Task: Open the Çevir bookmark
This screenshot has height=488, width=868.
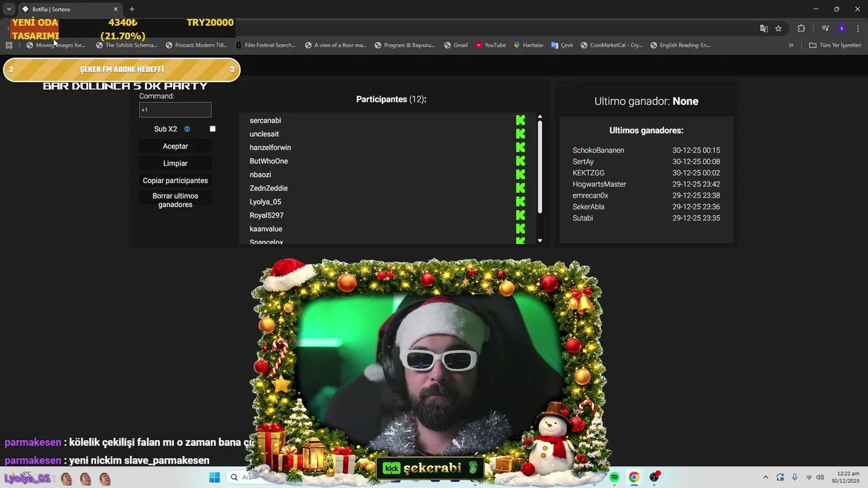Action: coord(562,45)
